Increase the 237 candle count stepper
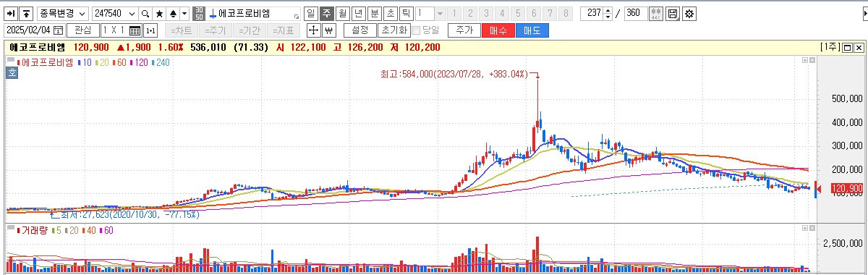Viewport: 868px width, 275px height. (x=608, y=10)
